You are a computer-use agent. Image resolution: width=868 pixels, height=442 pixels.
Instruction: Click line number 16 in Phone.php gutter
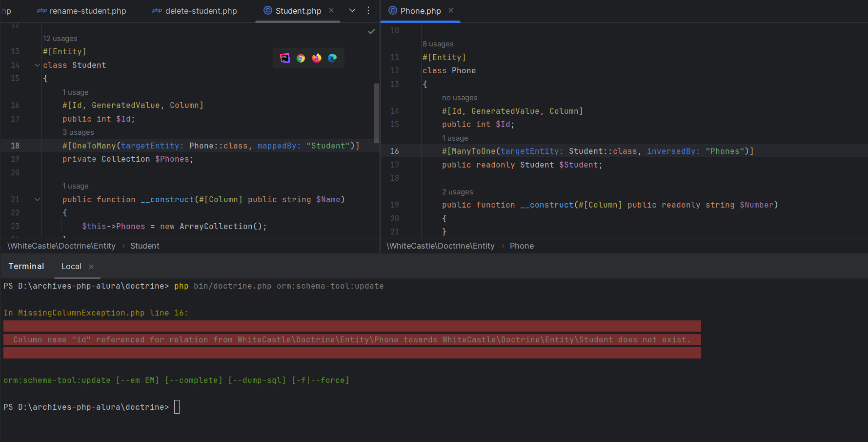[395, 151]
